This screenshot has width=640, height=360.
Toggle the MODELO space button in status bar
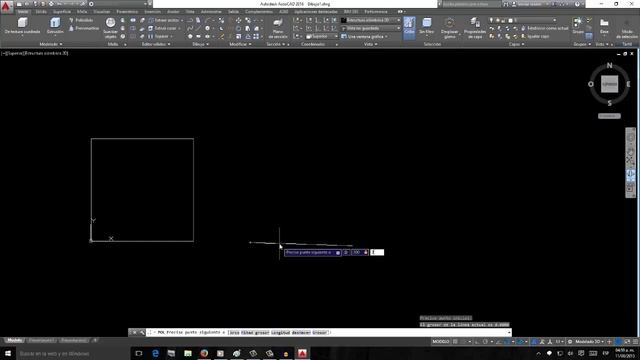click(x=440, y=342)
